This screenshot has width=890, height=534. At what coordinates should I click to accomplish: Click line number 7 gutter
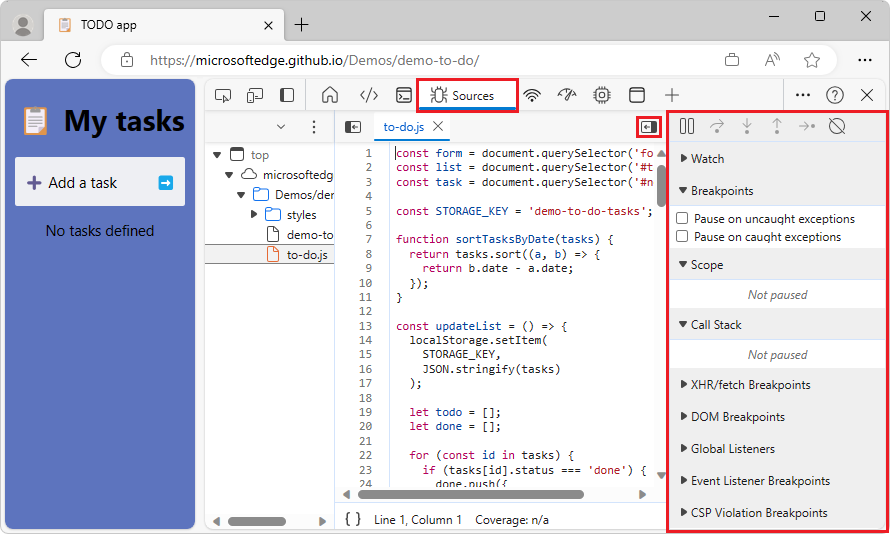tap(369, 239)
